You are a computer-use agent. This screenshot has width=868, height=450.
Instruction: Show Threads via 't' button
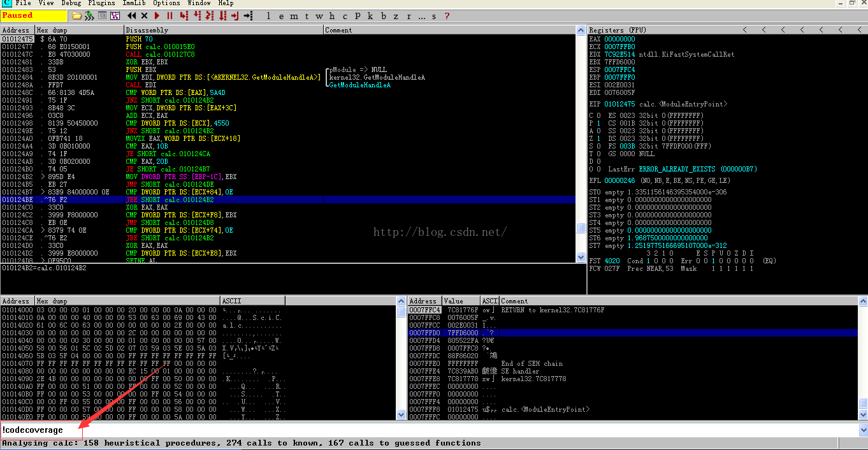(x=306, y=16)
